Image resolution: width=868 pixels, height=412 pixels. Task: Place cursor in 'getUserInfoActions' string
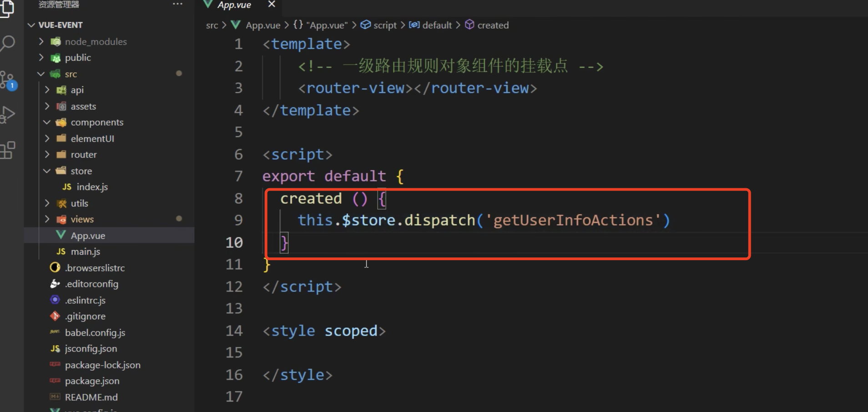tap(573, 221)
